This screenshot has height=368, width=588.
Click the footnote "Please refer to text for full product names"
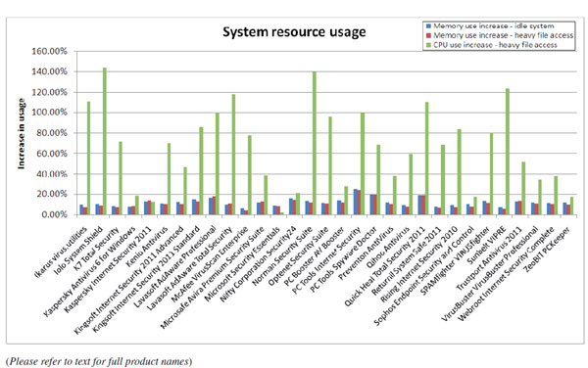click(x=99, y=361)
